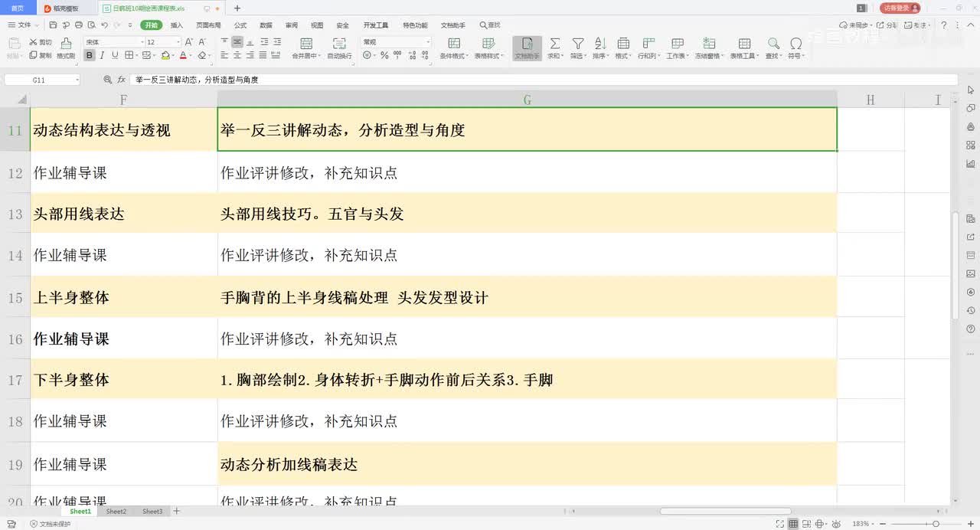The image size is (980, 530).
Task: Align text to the right
Action: pyautogui.click(x=251, y=55)
